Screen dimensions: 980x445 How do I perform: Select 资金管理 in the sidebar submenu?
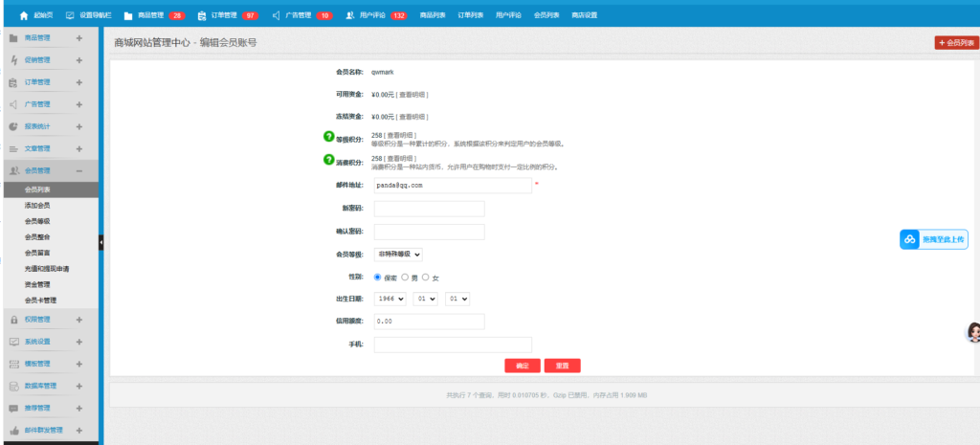coord(37,284)
